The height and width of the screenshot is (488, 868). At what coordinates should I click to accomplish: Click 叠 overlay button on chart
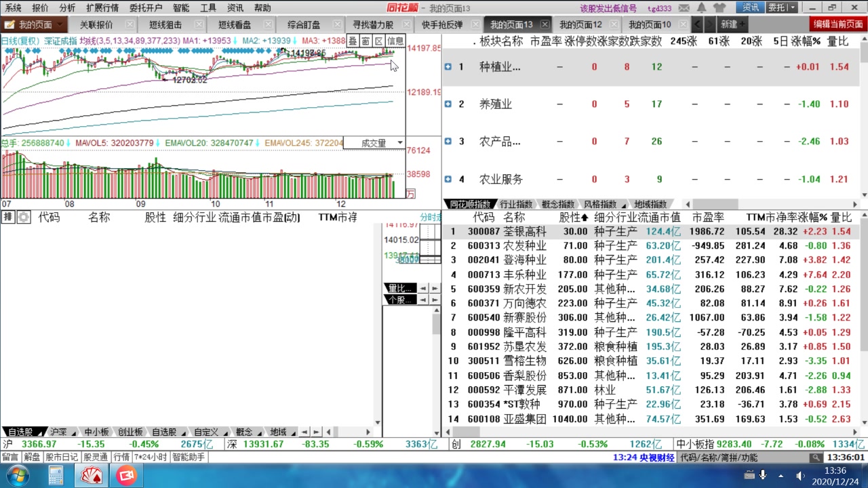point(353,41)
